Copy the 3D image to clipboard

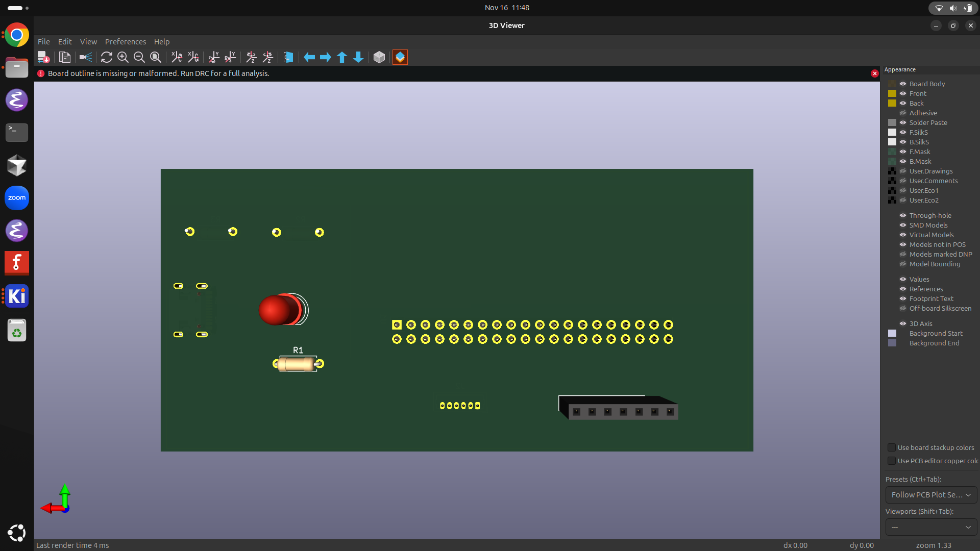[64, 57]
